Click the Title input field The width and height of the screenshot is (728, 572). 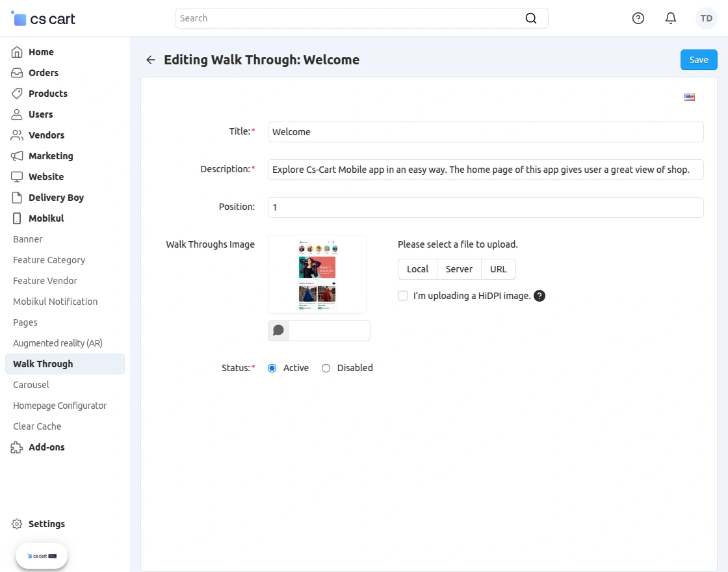[486, 132]
